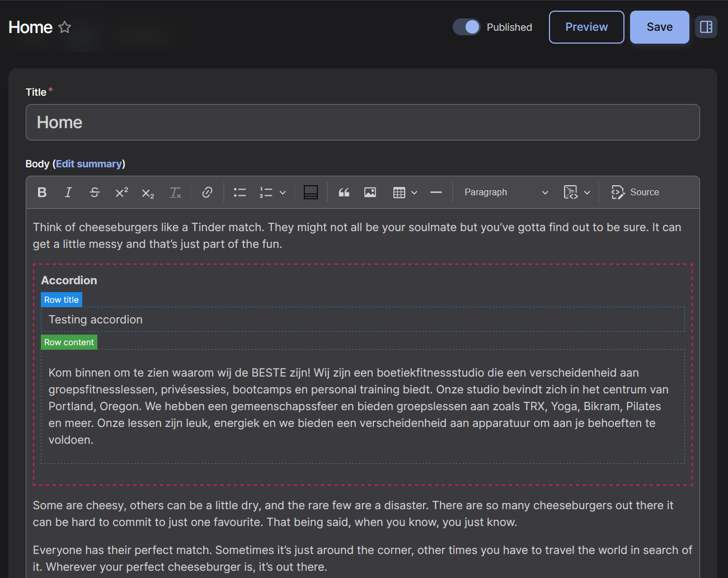Insert an image
This screenshot has width=728, height=578.
[370, 192]
